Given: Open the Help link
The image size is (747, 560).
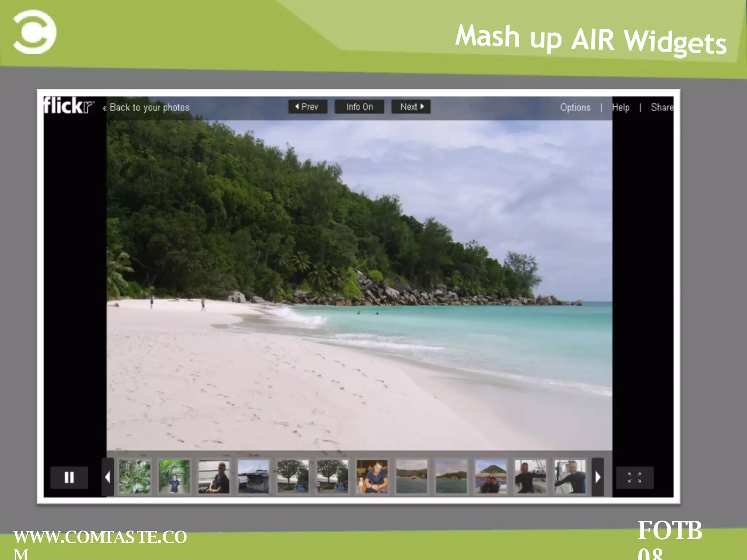Looking at the screenshot, I should 621,108.
